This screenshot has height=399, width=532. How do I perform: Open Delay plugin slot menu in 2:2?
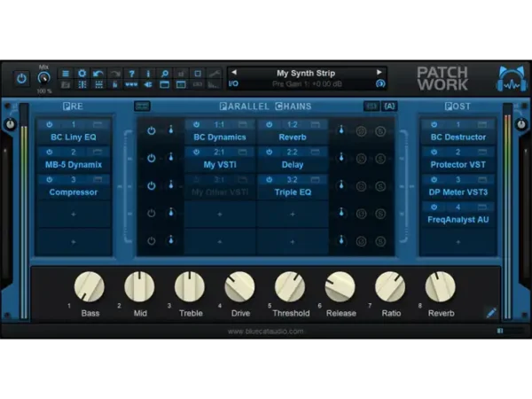click(x=293, y=165)
